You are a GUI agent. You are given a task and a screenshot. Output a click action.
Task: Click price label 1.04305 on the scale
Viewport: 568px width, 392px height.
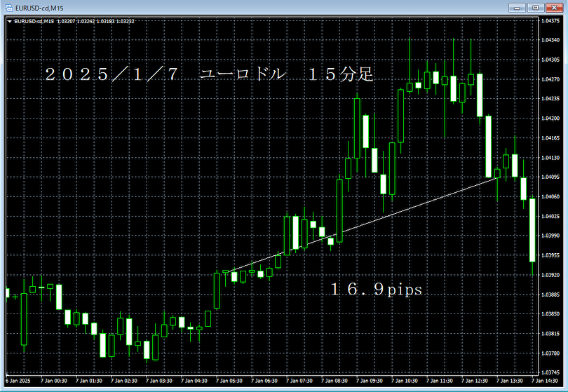click(x=550, y=60)
